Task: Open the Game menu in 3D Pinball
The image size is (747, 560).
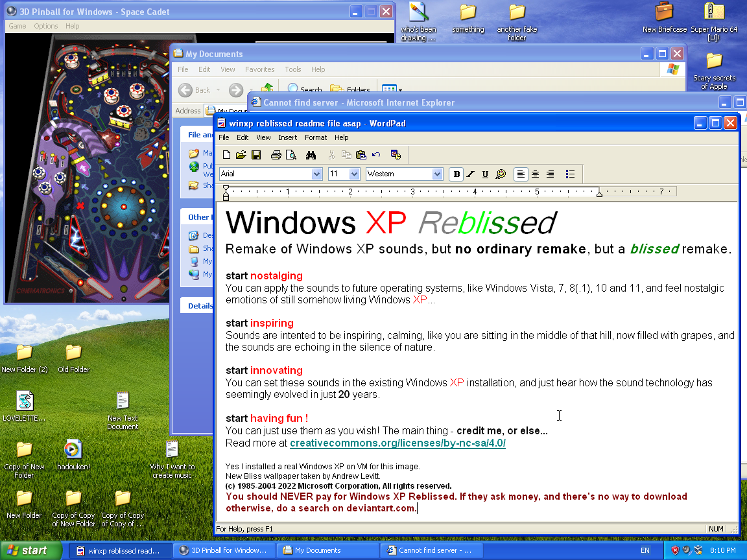Action: (17, 26)
